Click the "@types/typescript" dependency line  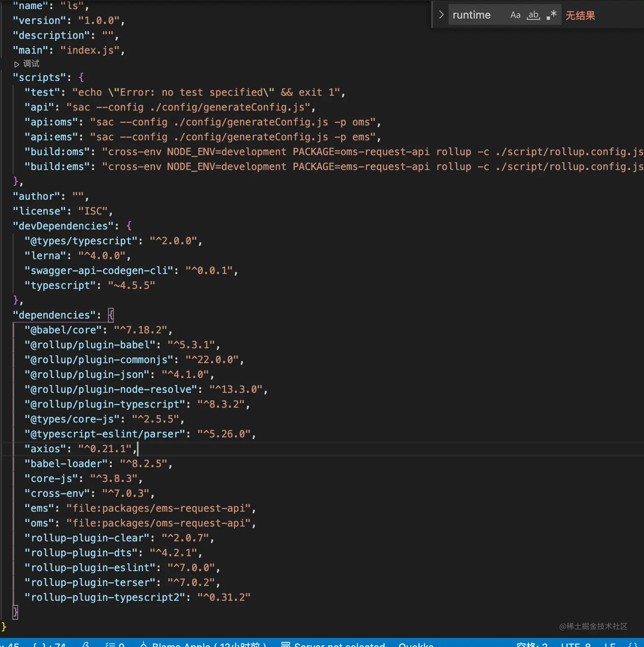[113, 241]
